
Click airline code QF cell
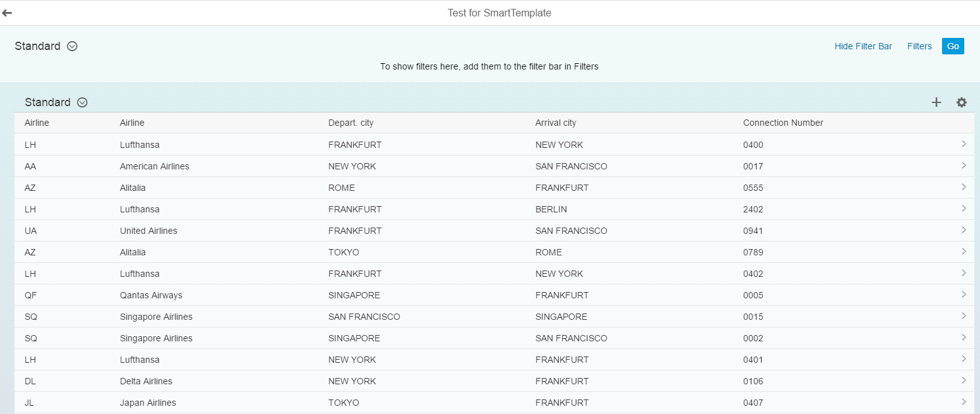(x=30, y=295)
